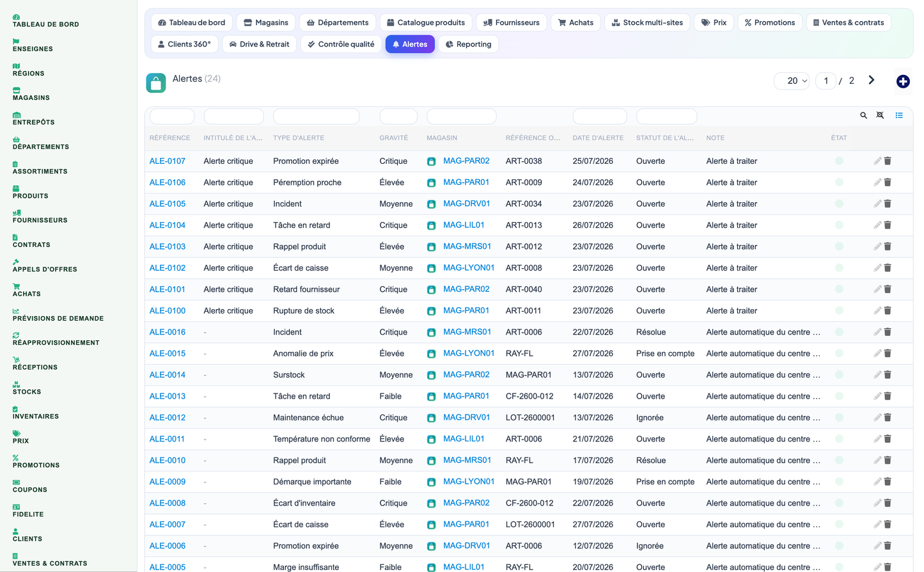Open store link MAG-DRV01 in ALE-0012 row
This screenshot has height=572, width=924.
tap(467, 417)
